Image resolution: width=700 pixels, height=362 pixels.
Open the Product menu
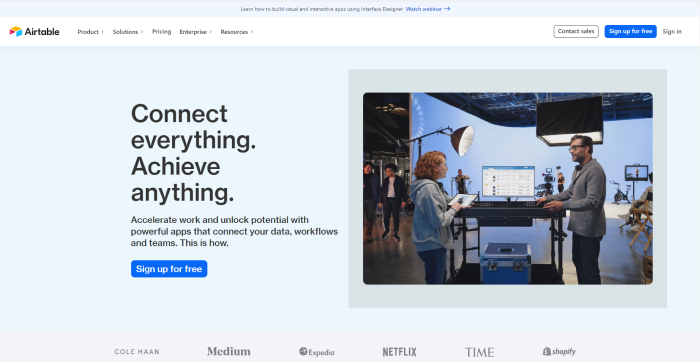90,32
